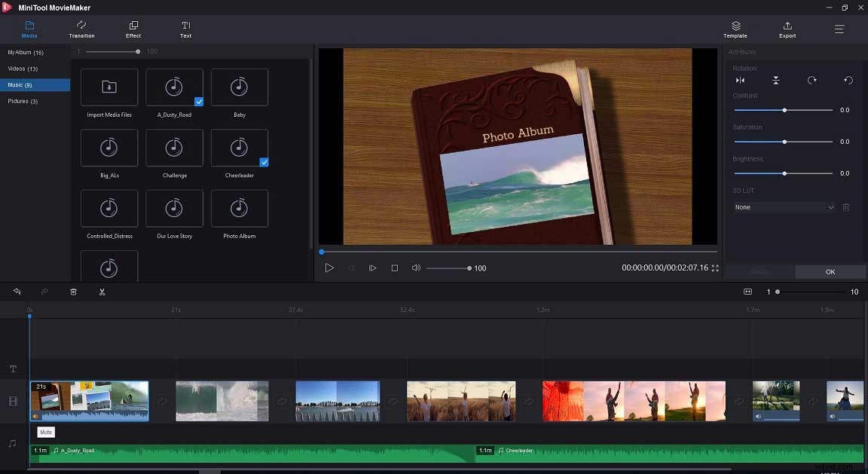Uncheck the Cheerleader music selection
The image size is (868, 474).
click(264, 161)
